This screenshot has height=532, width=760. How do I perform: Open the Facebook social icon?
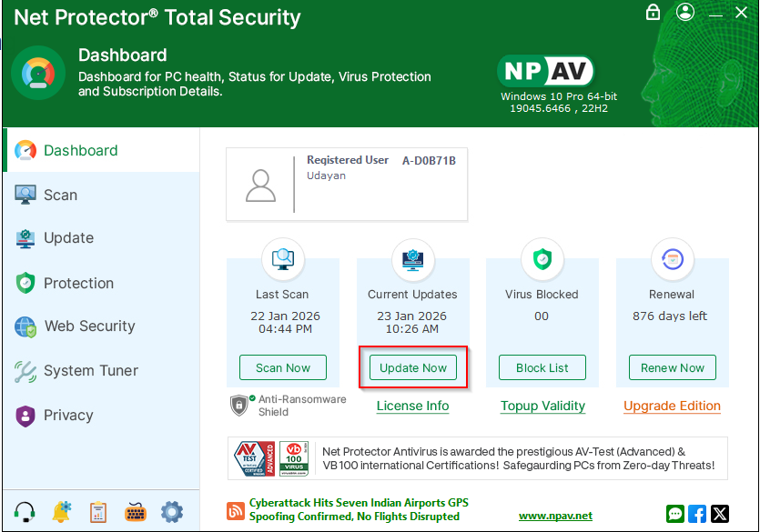point(697,514)
